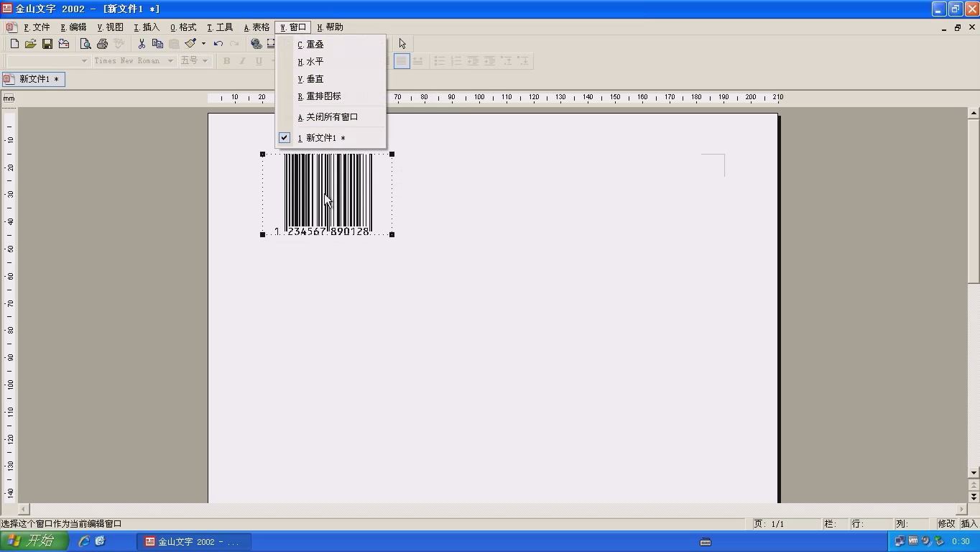
Task: Select the format painter brush icon
Action: 190,44
